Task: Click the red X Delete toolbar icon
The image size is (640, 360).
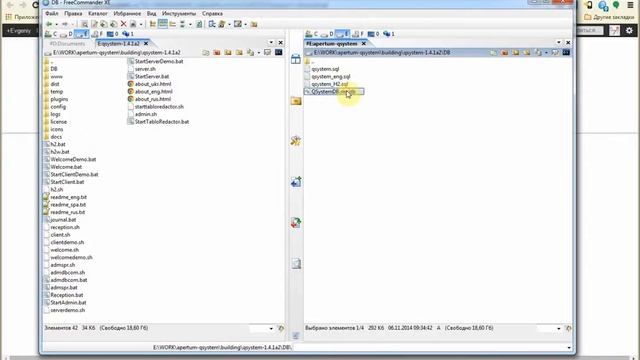Action: [123, 24]
